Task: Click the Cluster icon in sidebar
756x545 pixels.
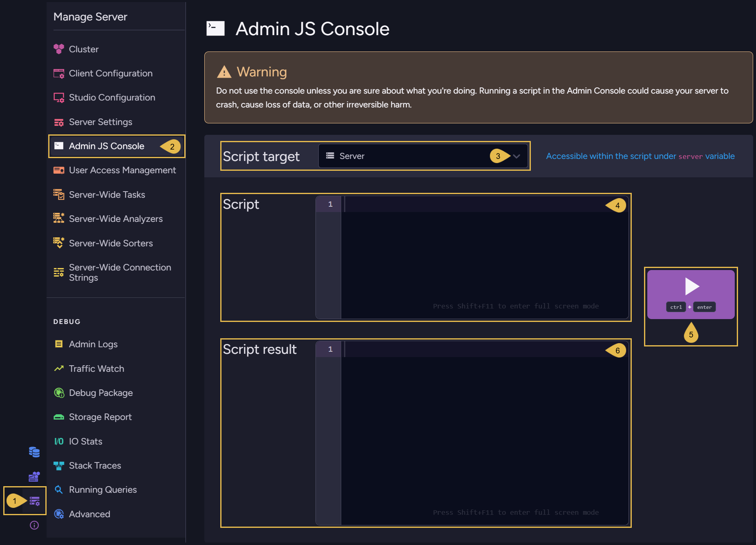Action: [59, 49]
